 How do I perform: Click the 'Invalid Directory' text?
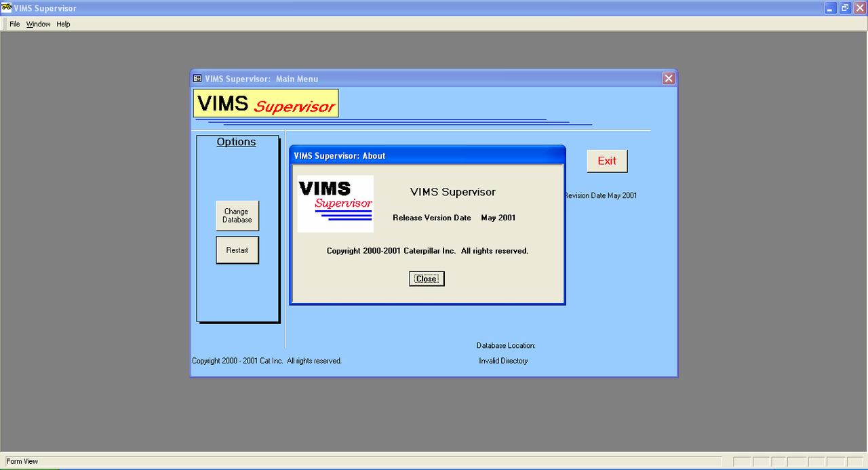pyautogui.click(x=503, y=361)
